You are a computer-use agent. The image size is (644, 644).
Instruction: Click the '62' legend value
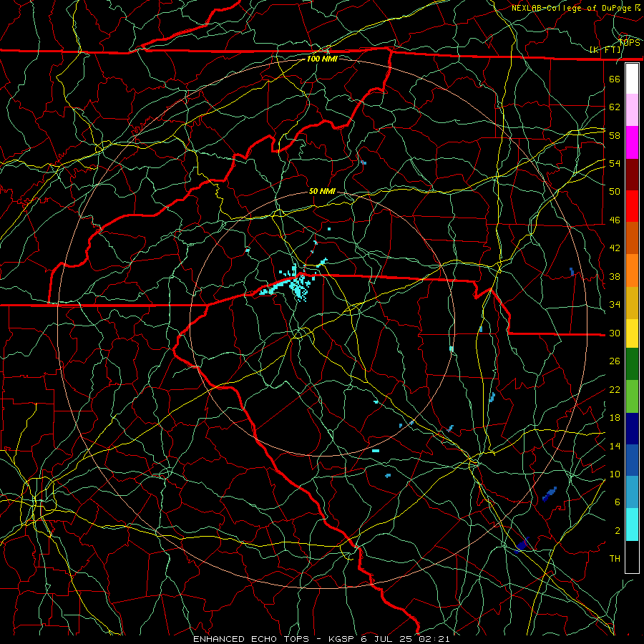[615, 107]
